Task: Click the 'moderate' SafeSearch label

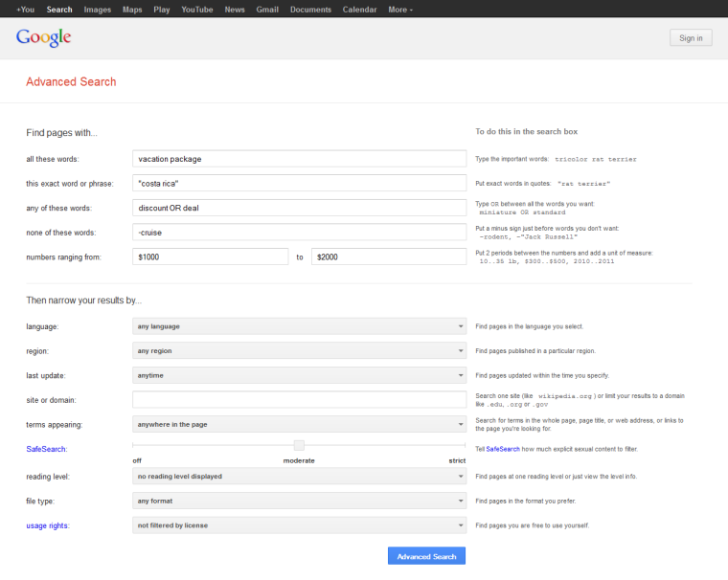Action: pos(299,460)
